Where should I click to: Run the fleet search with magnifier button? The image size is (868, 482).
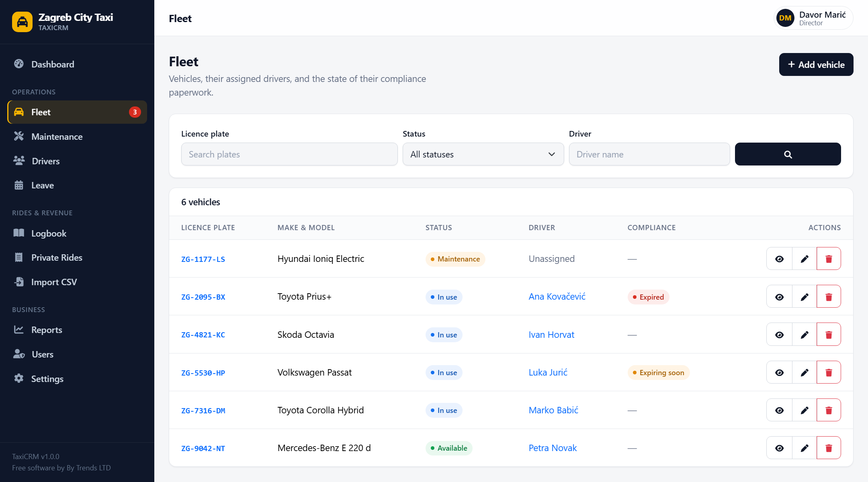pyautogui.click(x=788, y=154)
